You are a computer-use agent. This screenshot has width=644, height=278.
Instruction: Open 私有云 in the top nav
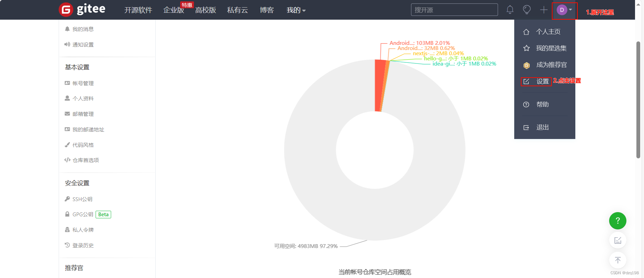pyautogui.click(x=237, y=10)
